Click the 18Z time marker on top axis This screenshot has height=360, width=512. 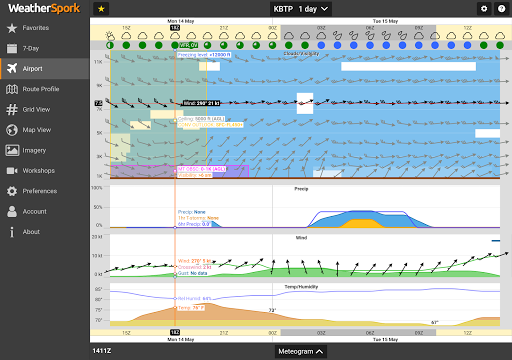click(x=175, y=28)
